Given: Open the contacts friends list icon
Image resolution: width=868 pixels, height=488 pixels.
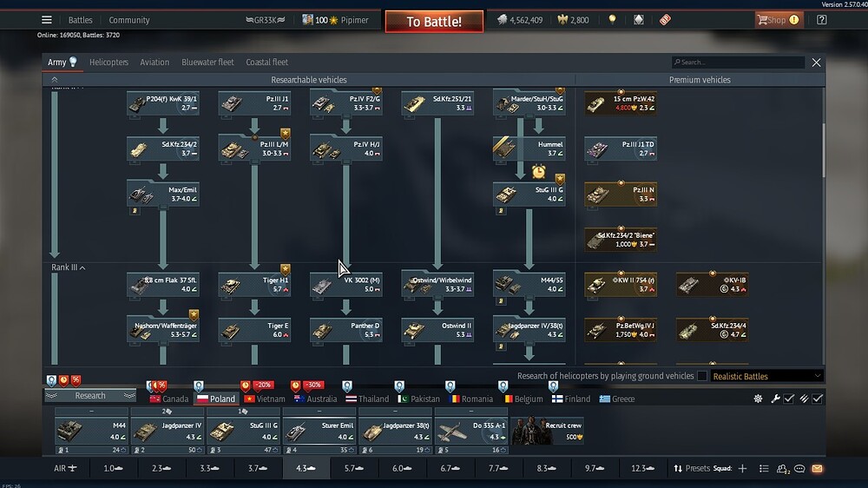Looking at the screenshot, I should [x=782, y=469].
